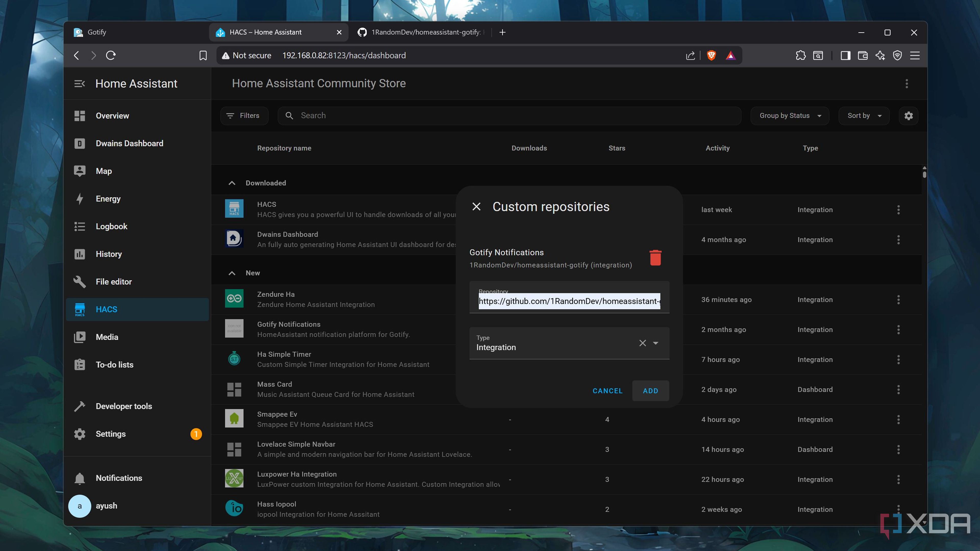Open Developer tools

137,406
